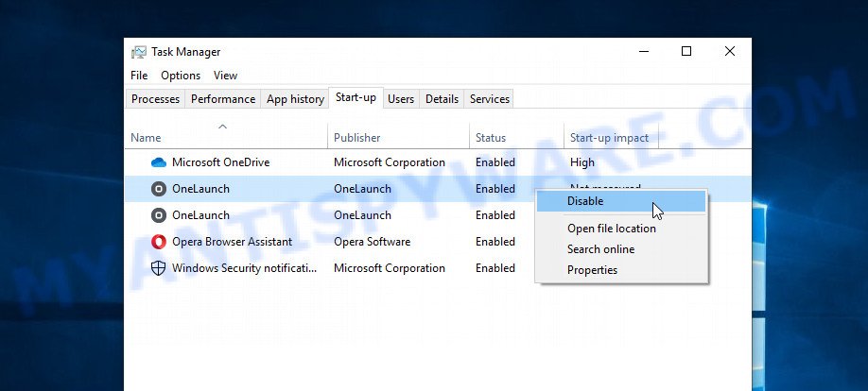The height and width of the screenshot is (391, 868).
Task: Click the Task Manager title bar icon
Action: 138,52
